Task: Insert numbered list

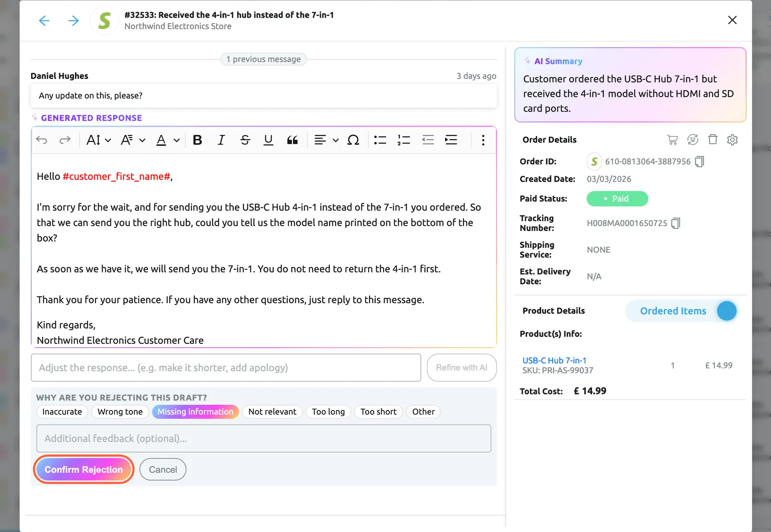Action: pos(403,140)
